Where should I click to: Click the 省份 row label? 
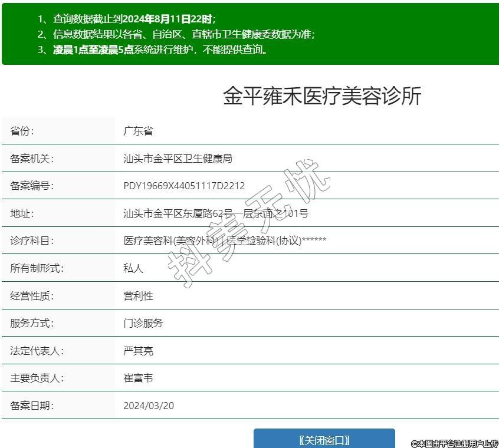point(22,131)
